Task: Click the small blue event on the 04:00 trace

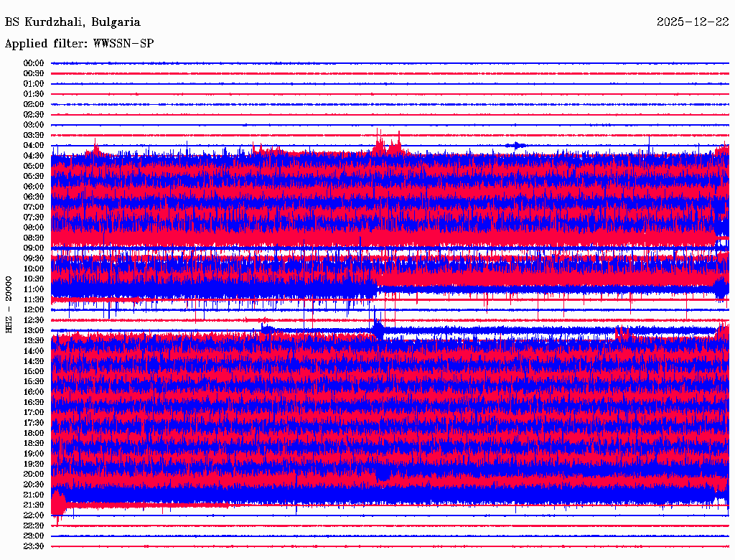Action: click(515, 145)
